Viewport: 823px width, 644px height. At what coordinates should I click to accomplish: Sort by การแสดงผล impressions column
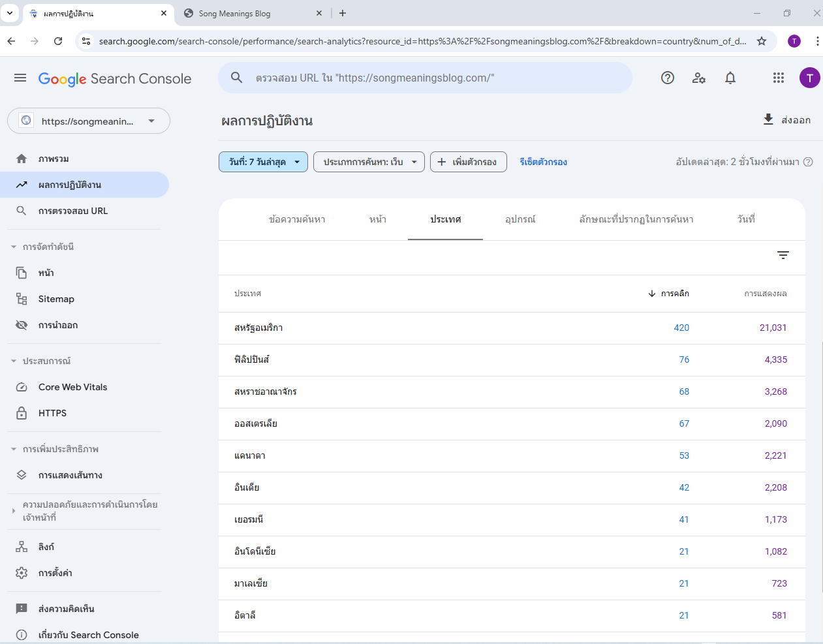pyautogui.click(x=766, y=294)
